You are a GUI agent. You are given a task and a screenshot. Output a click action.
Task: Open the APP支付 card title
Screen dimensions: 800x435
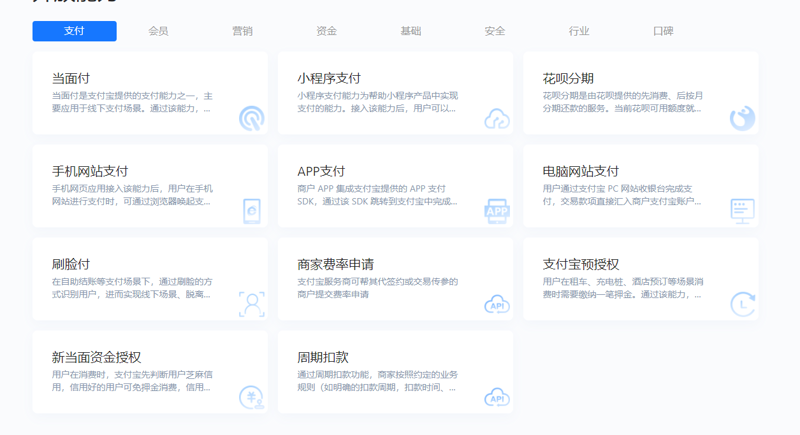[321, 171]
